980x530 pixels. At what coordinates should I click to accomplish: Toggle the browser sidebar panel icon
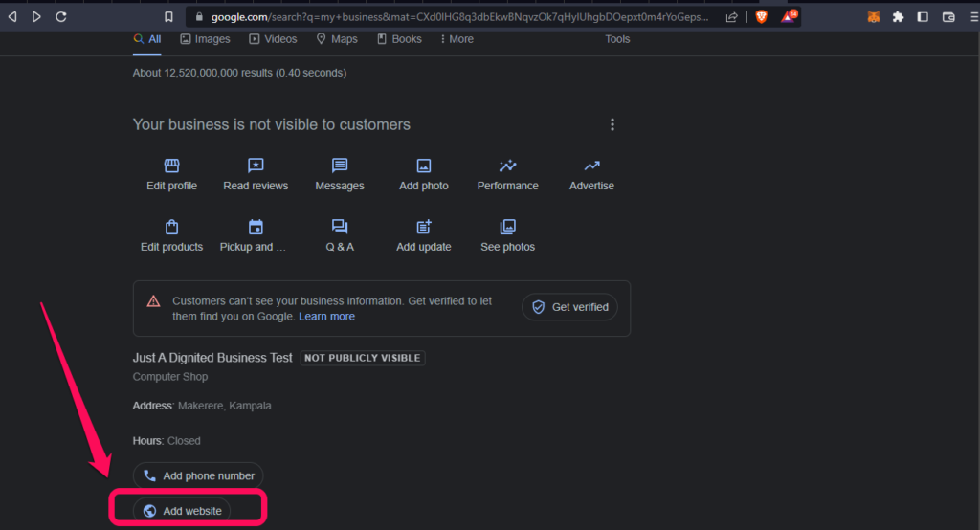pos(923,17)
